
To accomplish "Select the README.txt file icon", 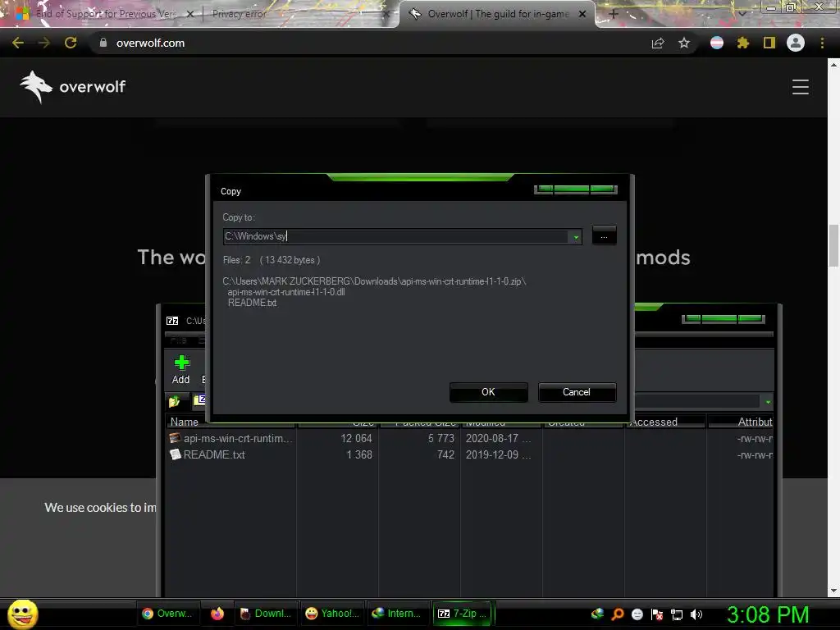I will pos(175,454).
